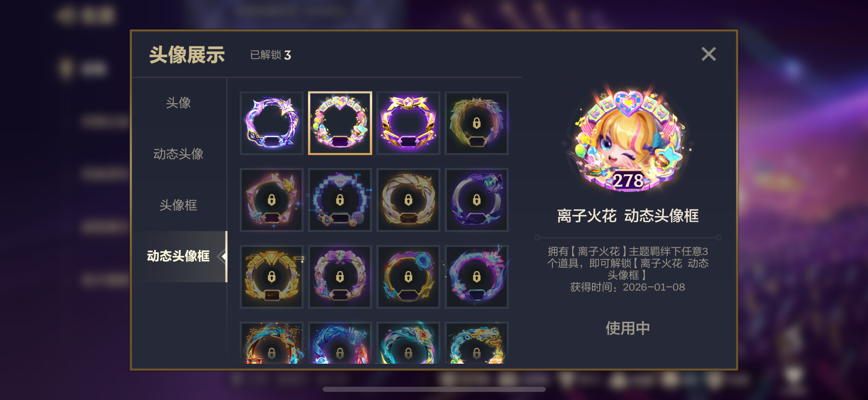
Task: Select the locked silver ring gem frame
Action: 476,200
